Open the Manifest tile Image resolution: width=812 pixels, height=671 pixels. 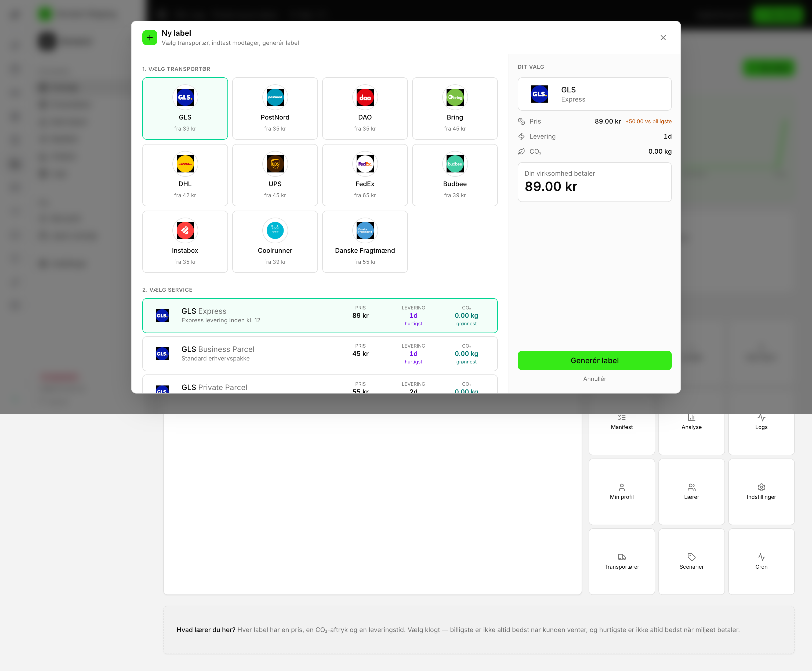pyautogui.click(x=622, y=434)
